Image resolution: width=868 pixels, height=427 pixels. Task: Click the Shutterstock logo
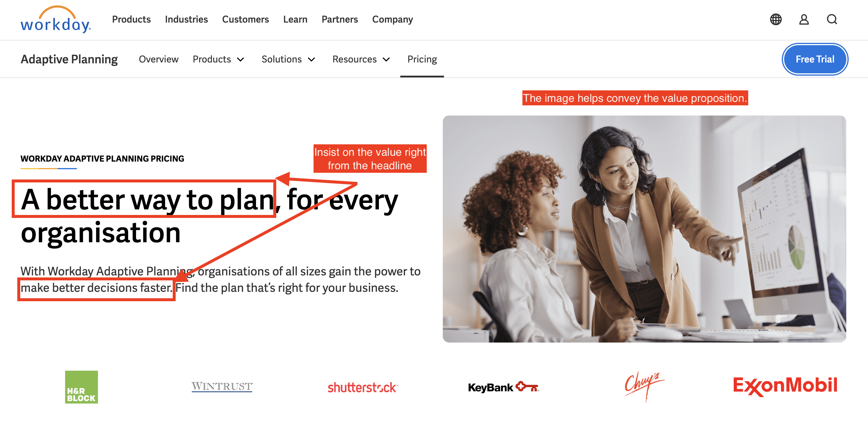(x=363, y=388)
